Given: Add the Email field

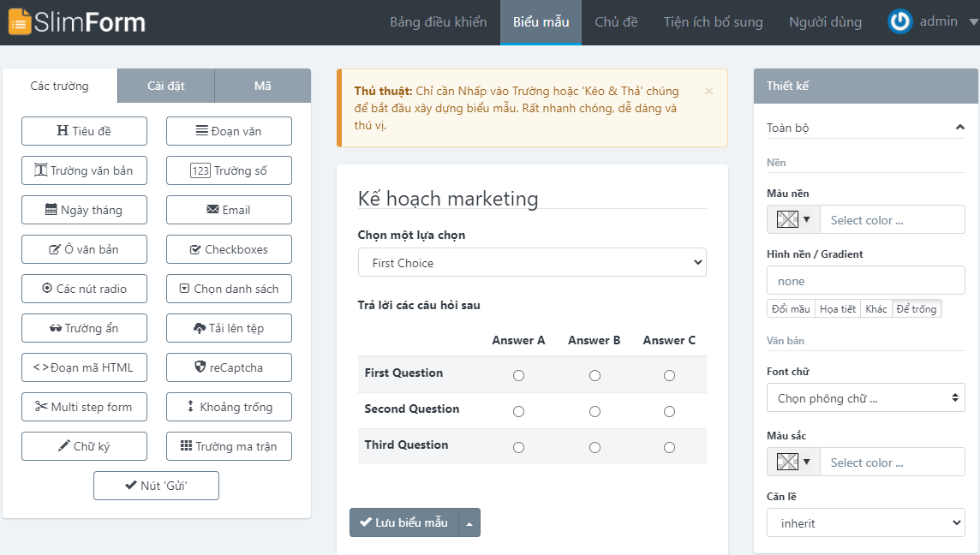Looking at the screenshot, I should pos(229,210).
